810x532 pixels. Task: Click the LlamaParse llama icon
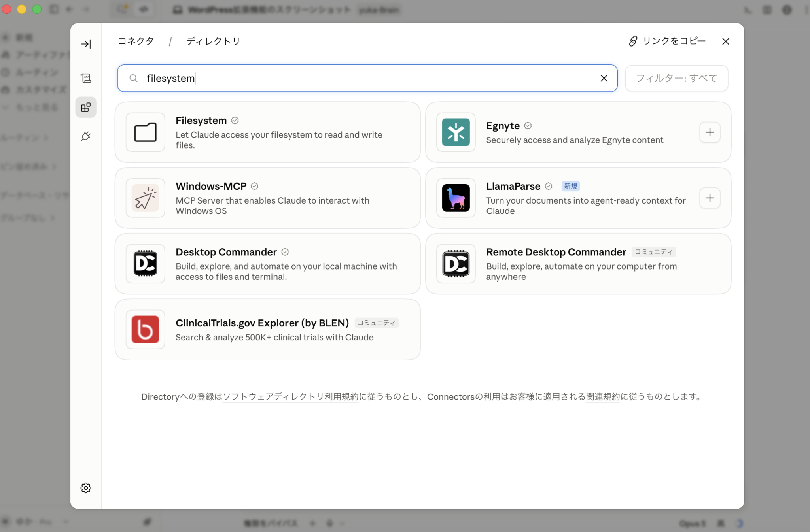[x=456, y=198]
